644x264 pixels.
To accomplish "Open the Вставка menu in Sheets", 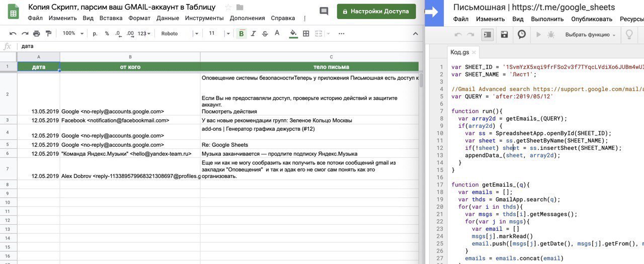I will (111, 18).
